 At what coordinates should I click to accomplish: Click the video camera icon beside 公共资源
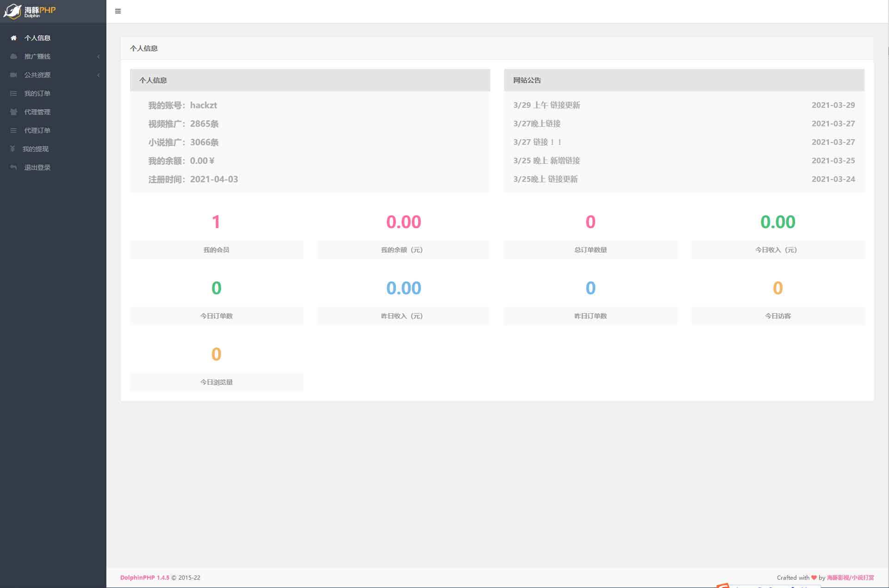(x=13, y=75)
